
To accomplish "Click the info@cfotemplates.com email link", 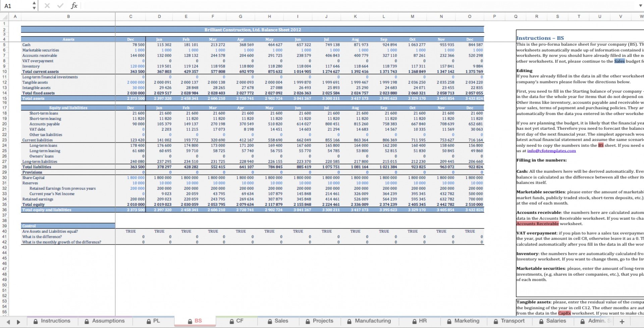I will point(551,151).
